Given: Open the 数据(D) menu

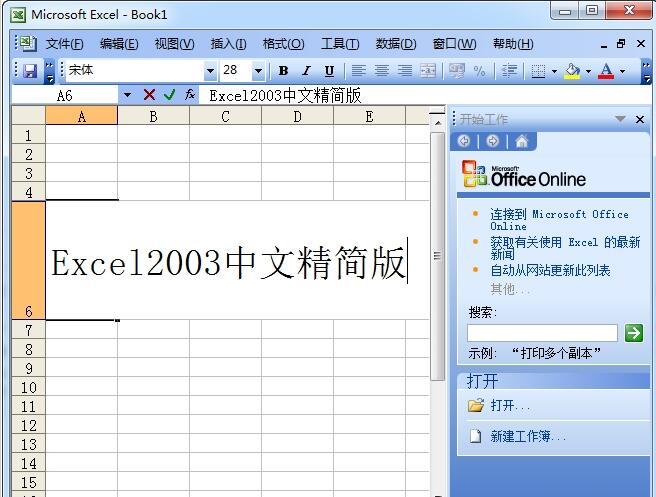Looking at the screenshot, I should (x=396, y=44).
